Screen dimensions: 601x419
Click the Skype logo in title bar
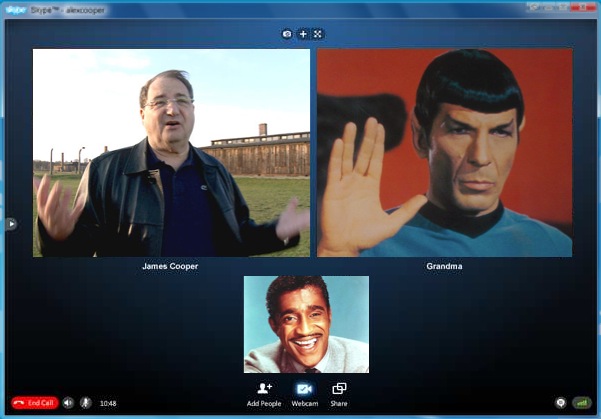pyautogui.click(x=15, y=7)
